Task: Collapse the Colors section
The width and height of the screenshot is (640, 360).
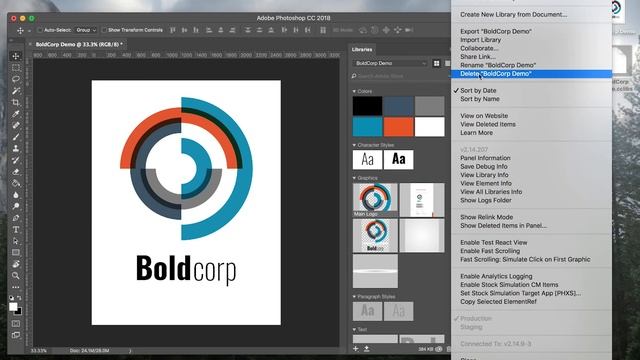Action: (x=354, y=91)
